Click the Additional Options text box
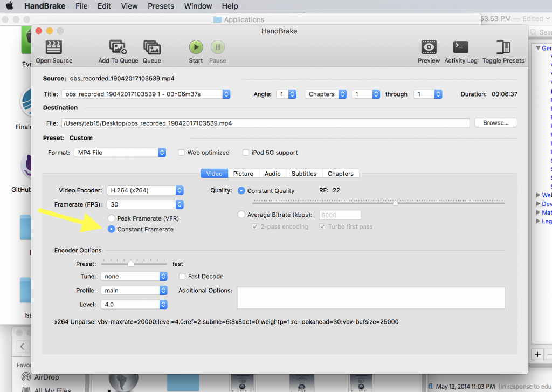 point(371,298)
